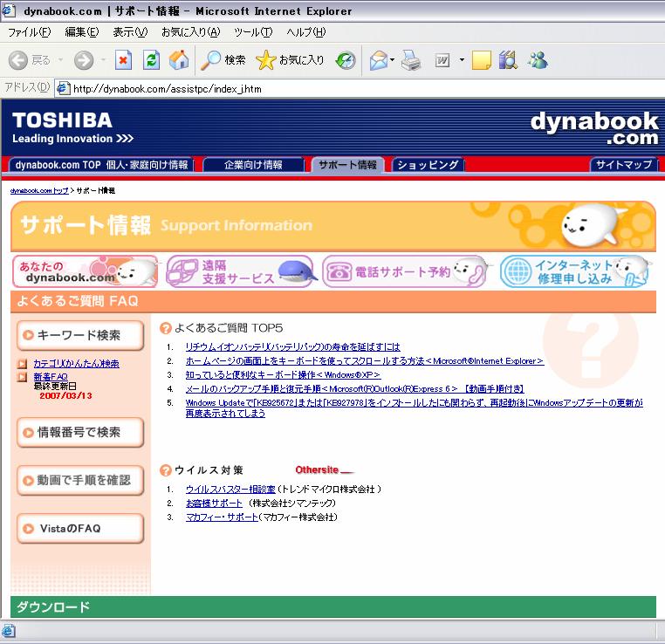Viewport: 665px width, 644px height.
Task: Open ウイルスバスター相談室 link
Action: coord(230,490)
